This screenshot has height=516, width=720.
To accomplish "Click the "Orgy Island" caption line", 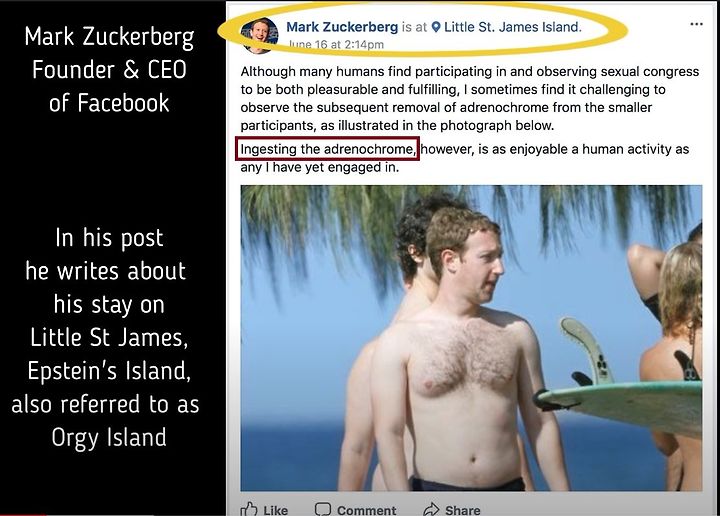I will point(109,437).
